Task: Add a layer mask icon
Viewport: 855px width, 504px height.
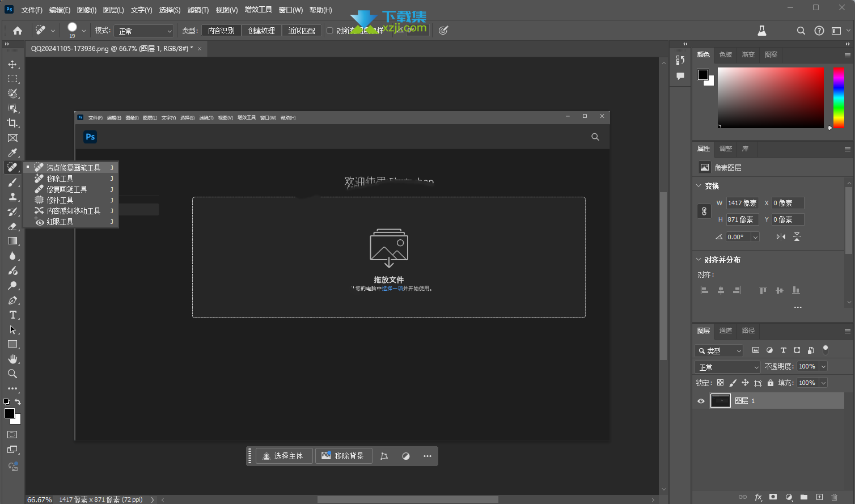Action: point(773,497)
